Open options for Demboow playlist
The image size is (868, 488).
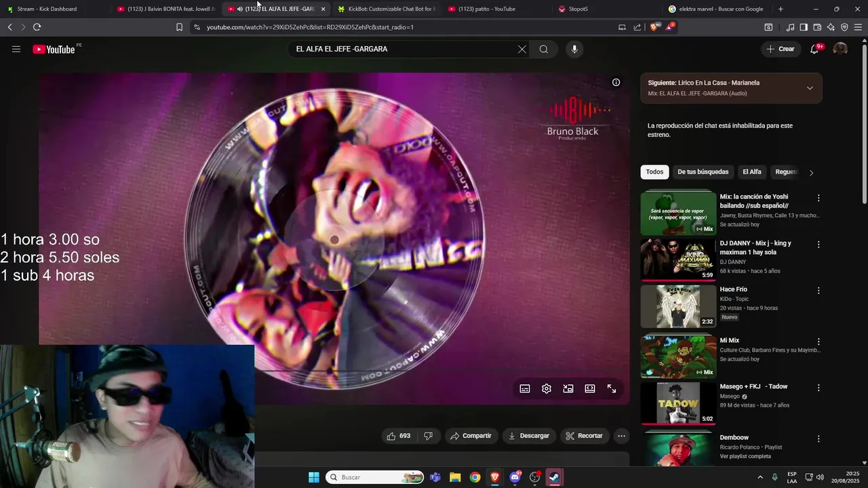[x=818, y=439]
